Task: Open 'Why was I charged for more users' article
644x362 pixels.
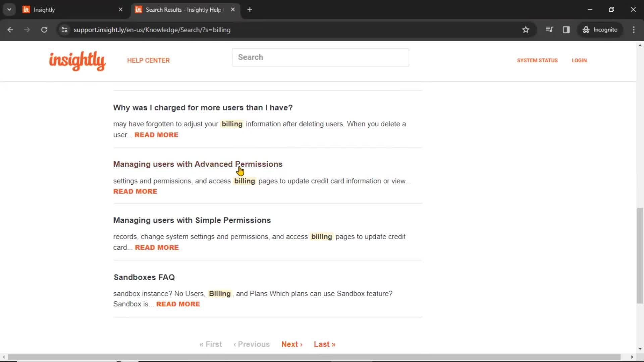Action: pos(203,108)
